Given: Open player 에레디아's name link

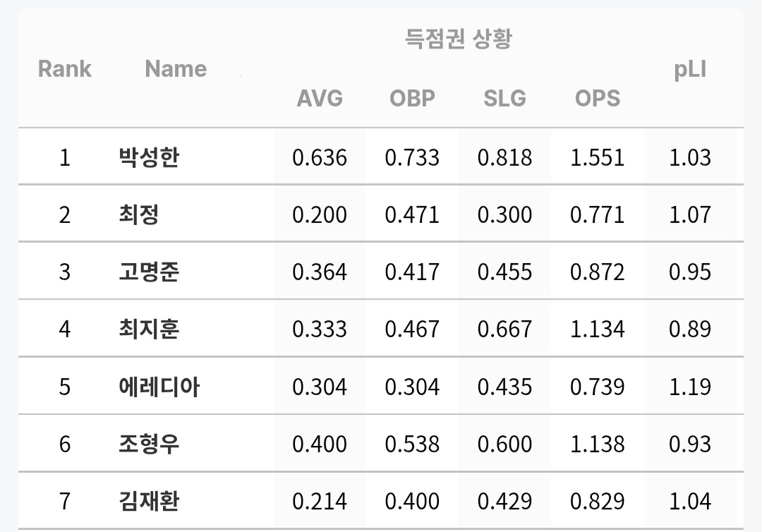Looking at the screenshot, I should click(159, 387).
